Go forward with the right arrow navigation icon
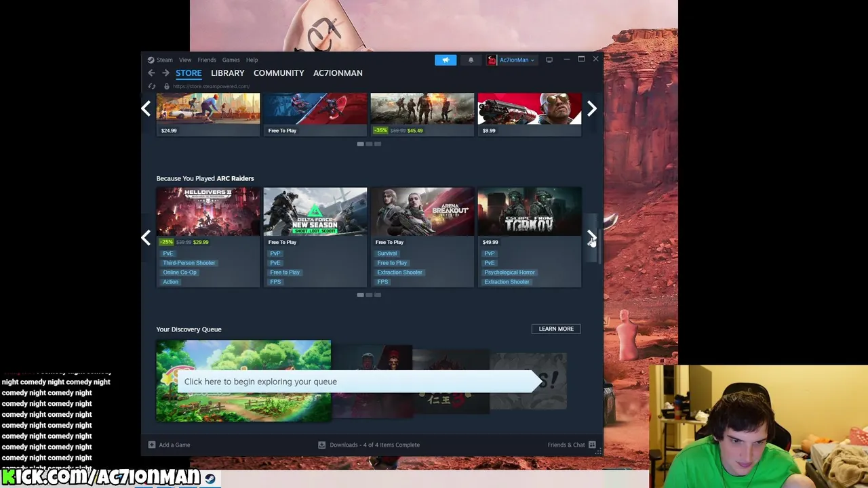The image size is (868, 488). (x=165, y=73)
